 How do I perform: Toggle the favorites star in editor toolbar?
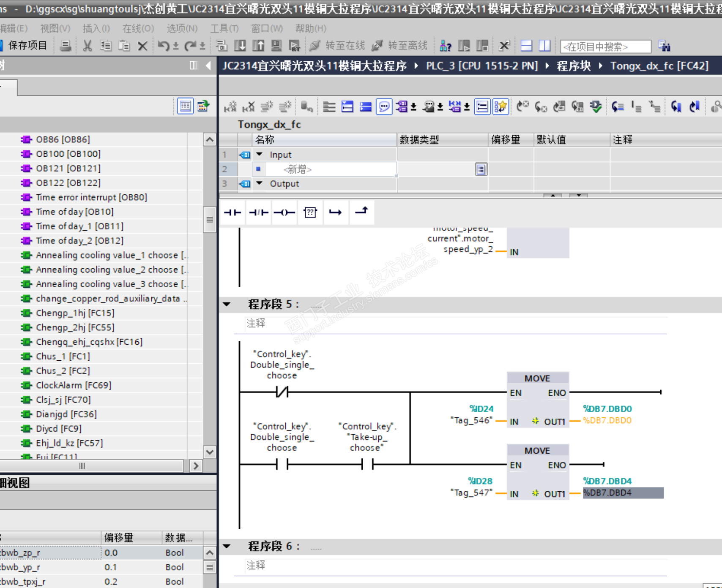(x=500, y=106)
